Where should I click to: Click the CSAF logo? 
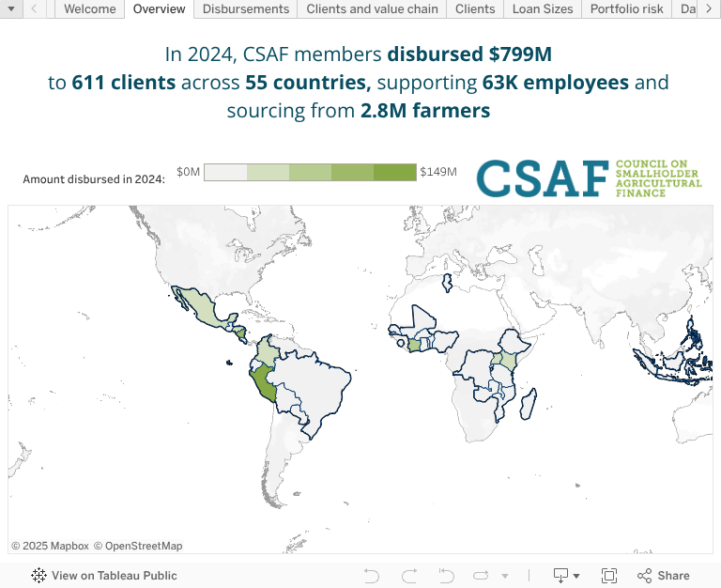pyautogui.click(x=589, y=178)
